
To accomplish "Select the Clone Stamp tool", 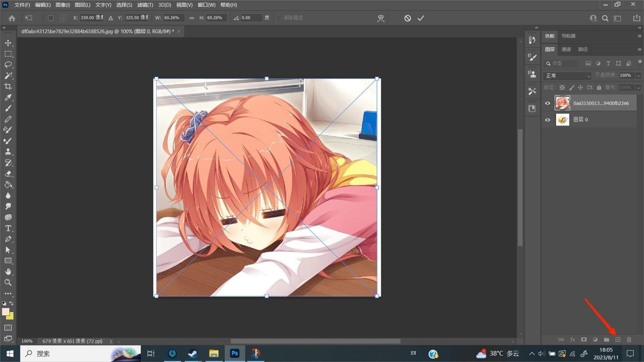I will tap(8, 152).
